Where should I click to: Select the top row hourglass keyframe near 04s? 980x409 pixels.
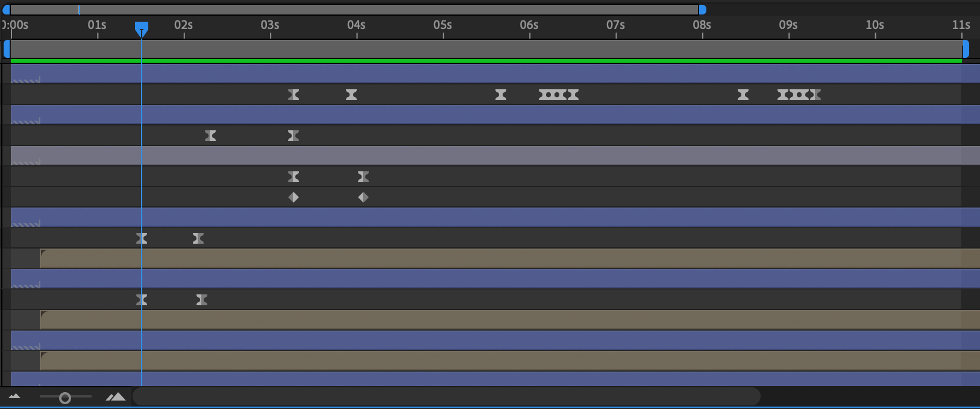pyautogui.click(x=351, y=95)
